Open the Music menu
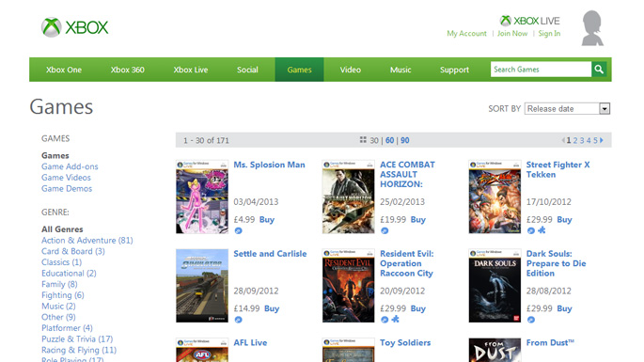 pos(401,70)
